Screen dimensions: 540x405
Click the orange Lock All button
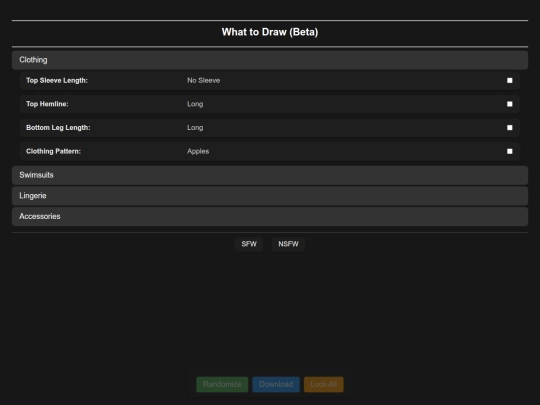tap(323, 384)
